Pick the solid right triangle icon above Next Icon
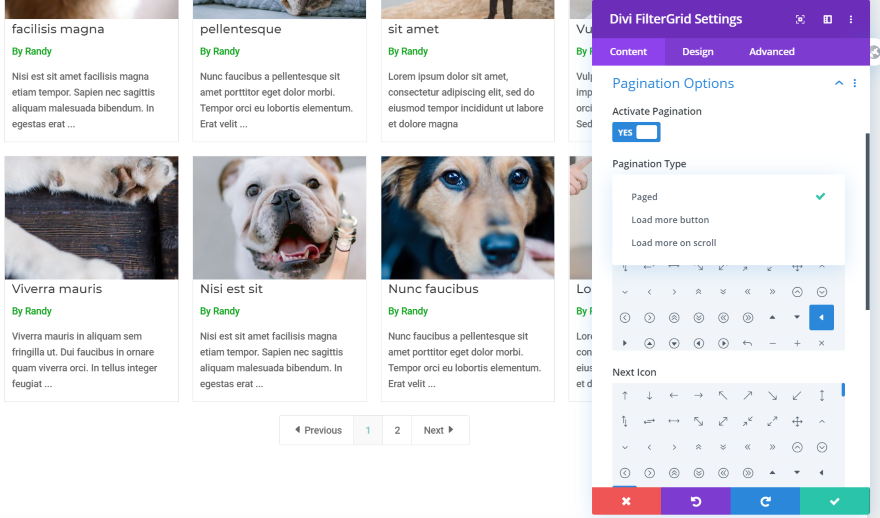 625,343
